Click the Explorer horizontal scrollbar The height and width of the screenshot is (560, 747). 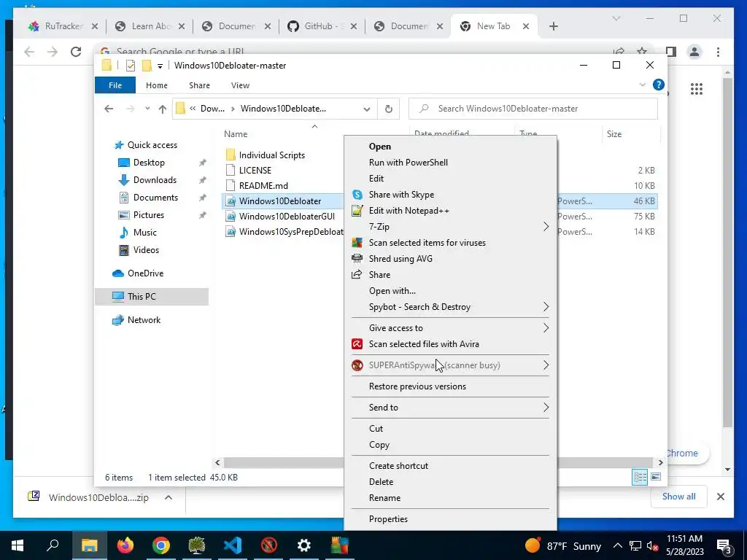point(438,462)
